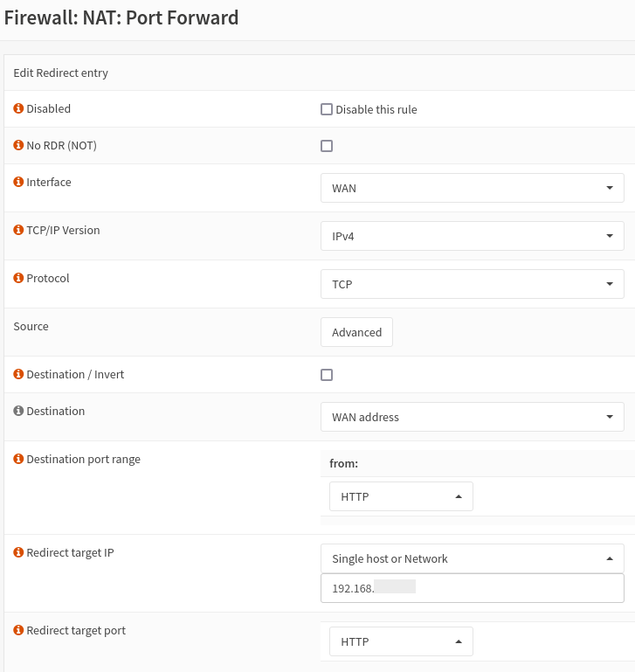Open the TCP/IP Version dropdown showing IPv4
The height and width of the screenshot is (672, 635).
472,236
